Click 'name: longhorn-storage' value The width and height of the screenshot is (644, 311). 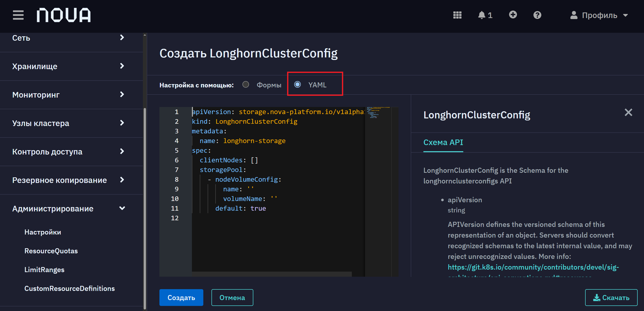click(254, 141)
